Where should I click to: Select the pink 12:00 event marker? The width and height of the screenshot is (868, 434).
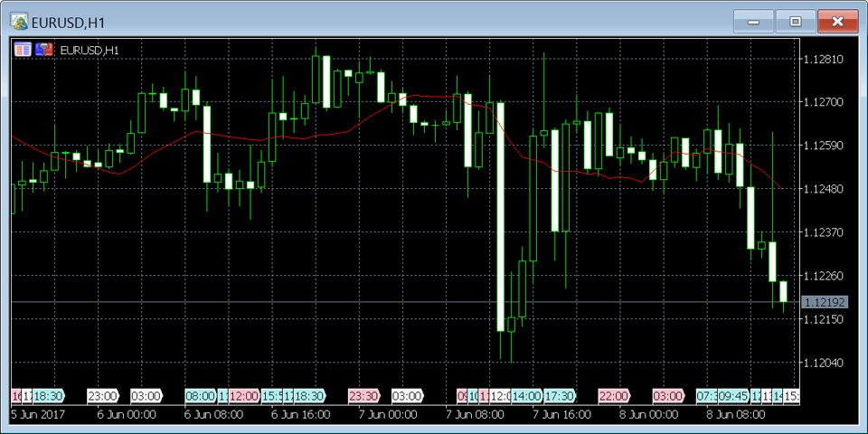[243, 396]
